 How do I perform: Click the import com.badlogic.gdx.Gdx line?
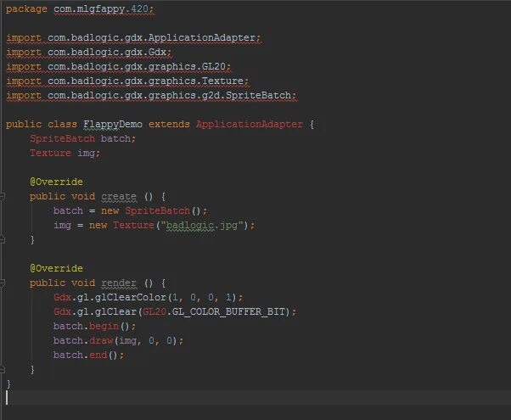point(88,52)
